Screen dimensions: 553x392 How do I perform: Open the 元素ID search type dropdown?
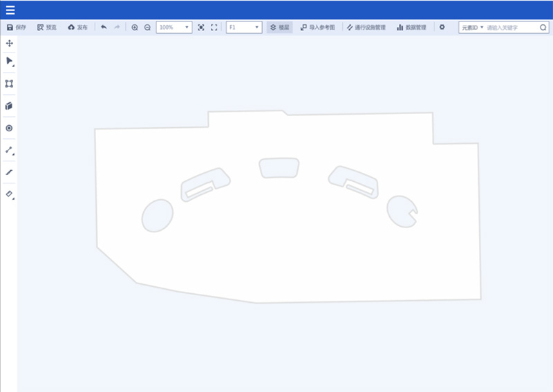point(473,28)
